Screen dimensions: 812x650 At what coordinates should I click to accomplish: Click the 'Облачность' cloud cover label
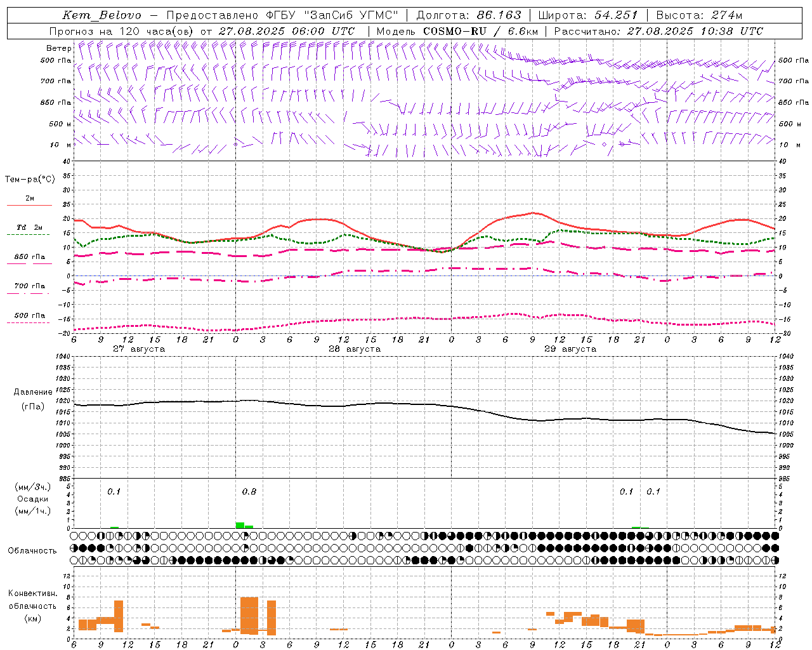(x=32, y=551)
